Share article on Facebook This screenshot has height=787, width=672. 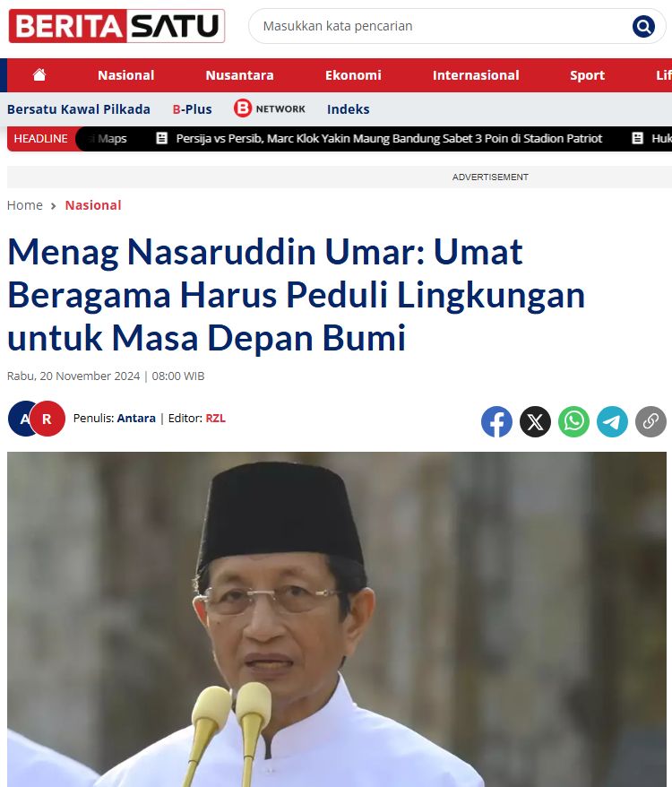(496, 421)
